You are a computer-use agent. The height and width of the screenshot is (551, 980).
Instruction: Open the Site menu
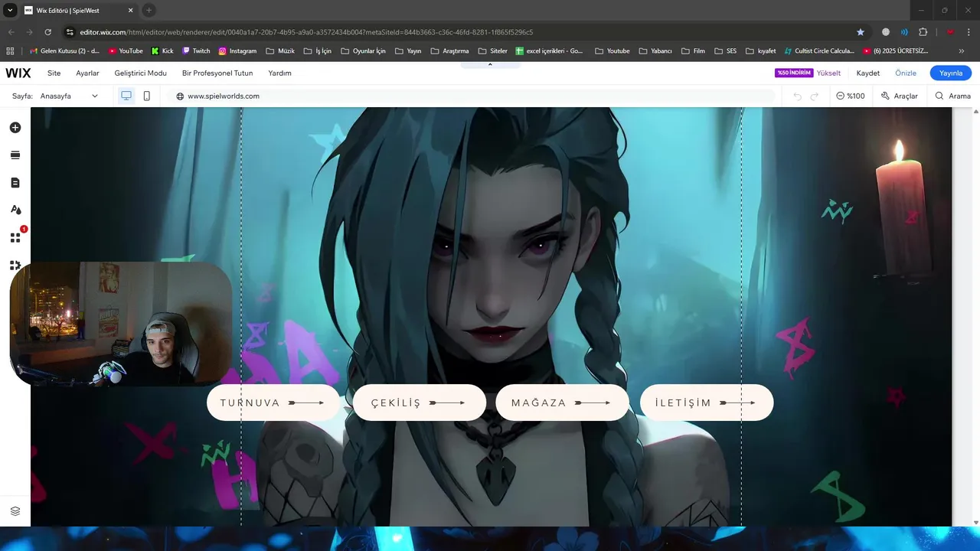(54, 73)
